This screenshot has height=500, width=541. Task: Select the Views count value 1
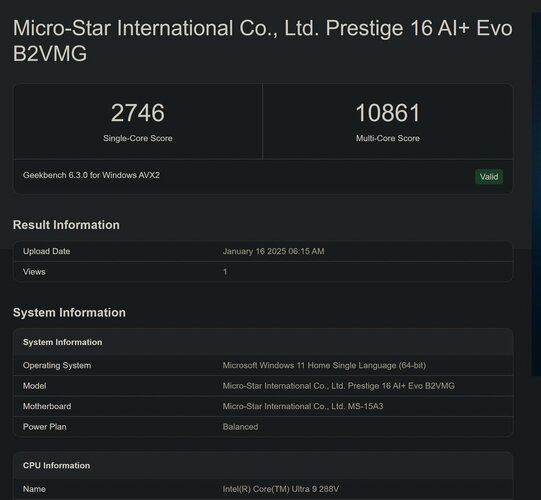pyautogui.click(x=225, y=272)
